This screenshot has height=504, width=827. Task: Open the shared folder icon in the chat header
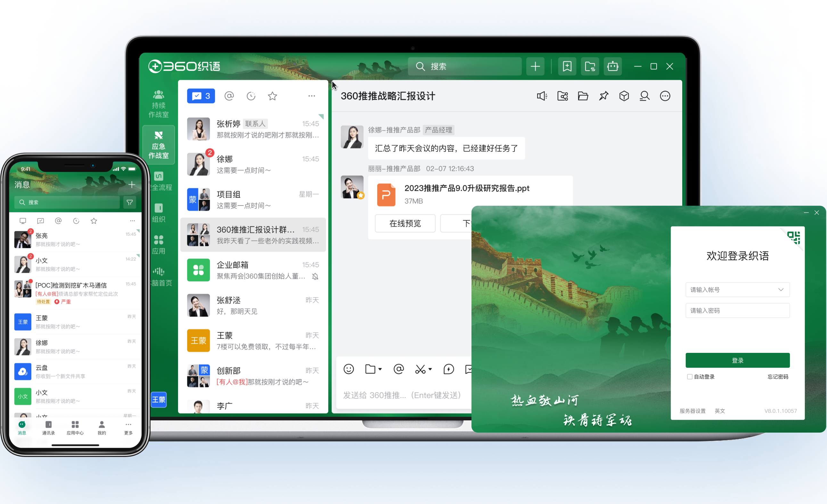tap(562, 96)
